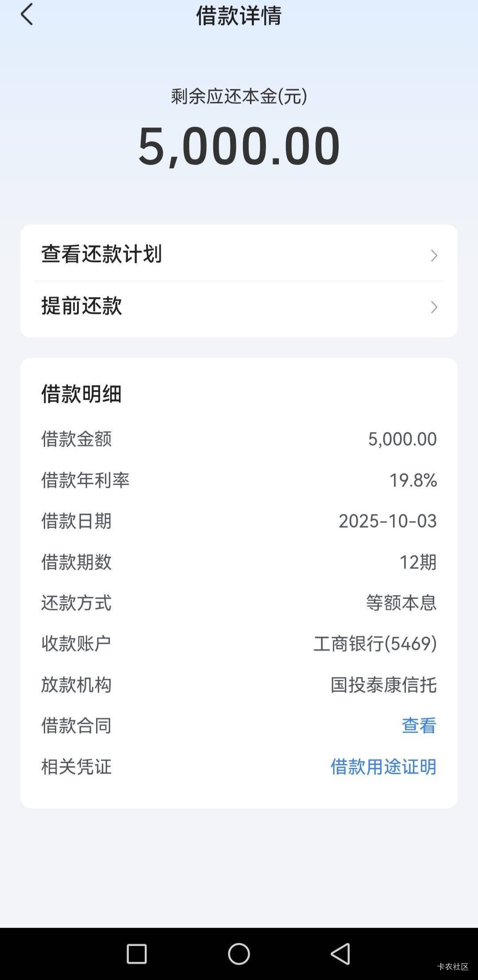Click the chevron arrow beside 查看还款计划
Image resolution: width=478 pixels, height=980 pixels.
434,256
